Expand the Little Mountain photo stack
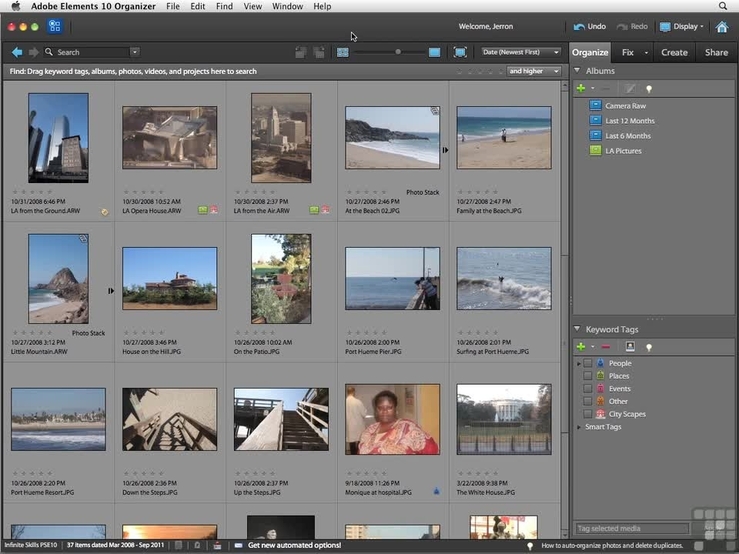The width and height of the screenshot is (739, 554). coord(111,291)
